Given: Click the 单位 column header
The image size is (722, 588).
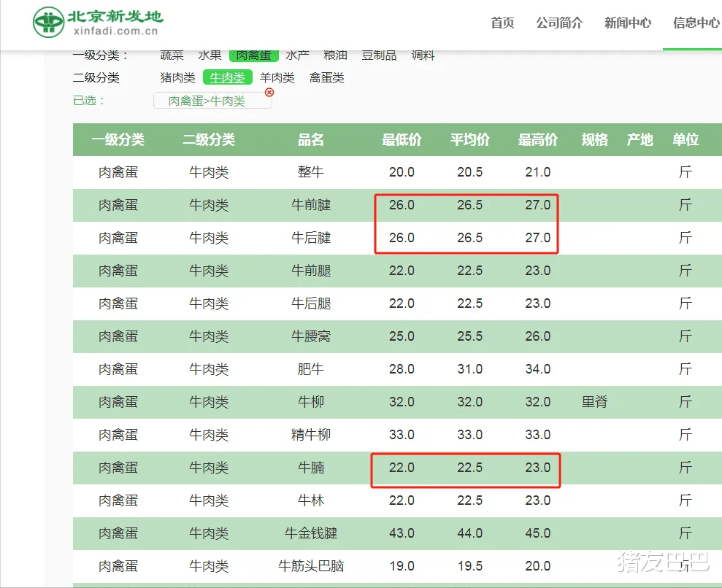Looking at the screenshot, I should [x=685, y=139].
